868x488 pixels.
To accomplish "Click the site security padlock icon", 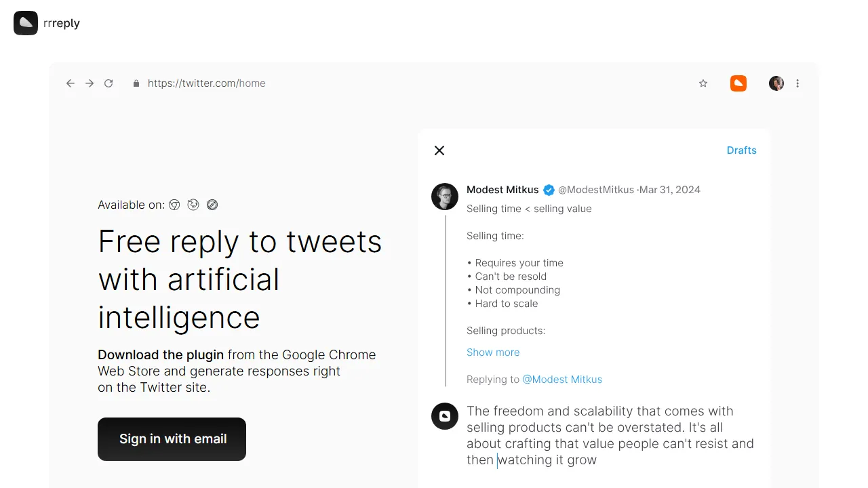I will tap(136, 83).
